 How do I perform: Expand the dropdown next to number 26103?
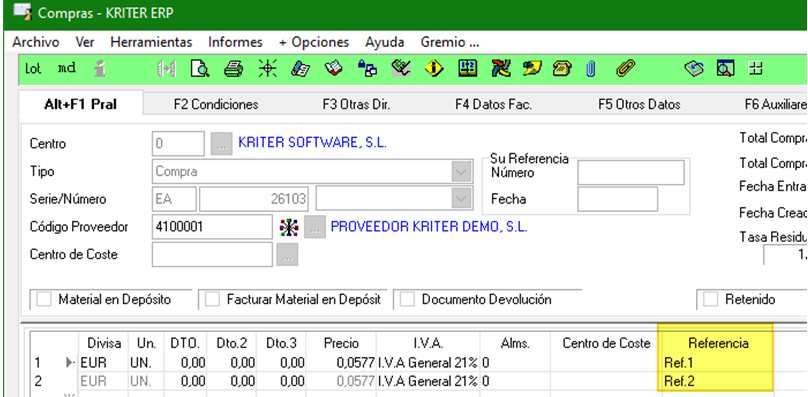(x=461, y=199)
